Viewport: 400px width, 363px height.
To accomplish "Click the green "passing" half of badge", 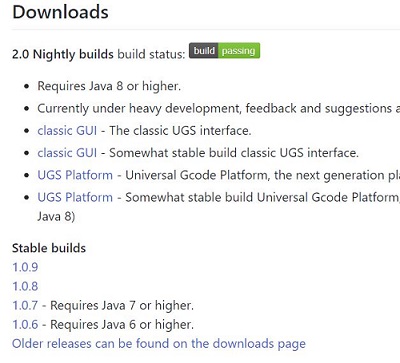I will coord(239,51).
